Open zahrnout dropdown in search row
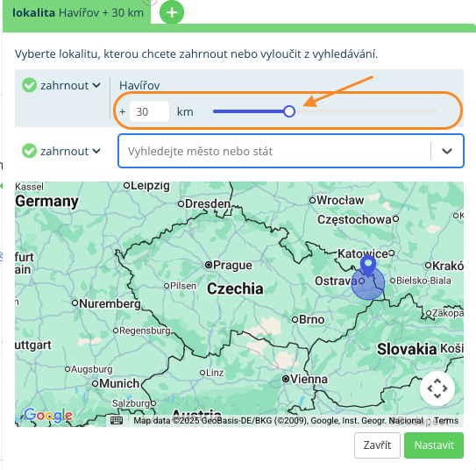Viewport: 476px width, 470px height. coord(70,151)
